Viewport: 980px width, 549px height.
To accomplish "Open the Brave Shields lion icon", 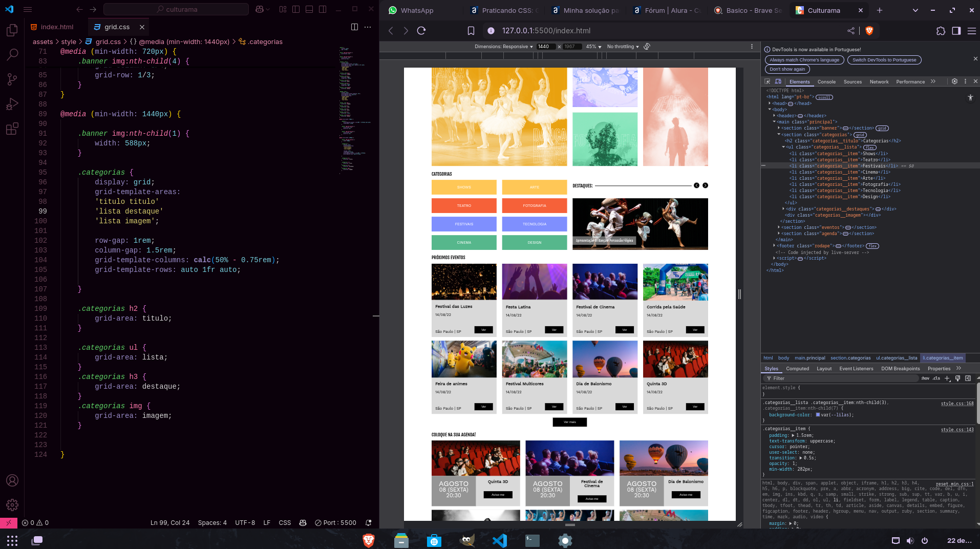I will click(x=869, y=31).
